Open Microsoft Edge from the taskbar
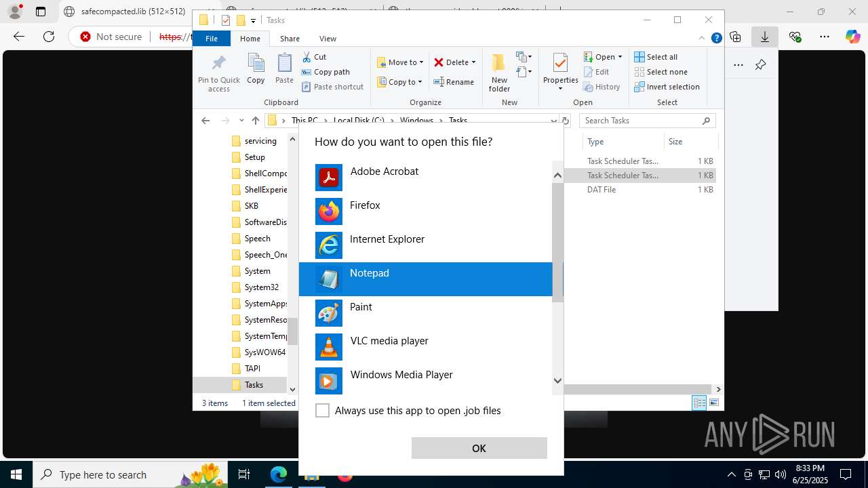This screenshot has width=868, height=488. pos(279,474)
